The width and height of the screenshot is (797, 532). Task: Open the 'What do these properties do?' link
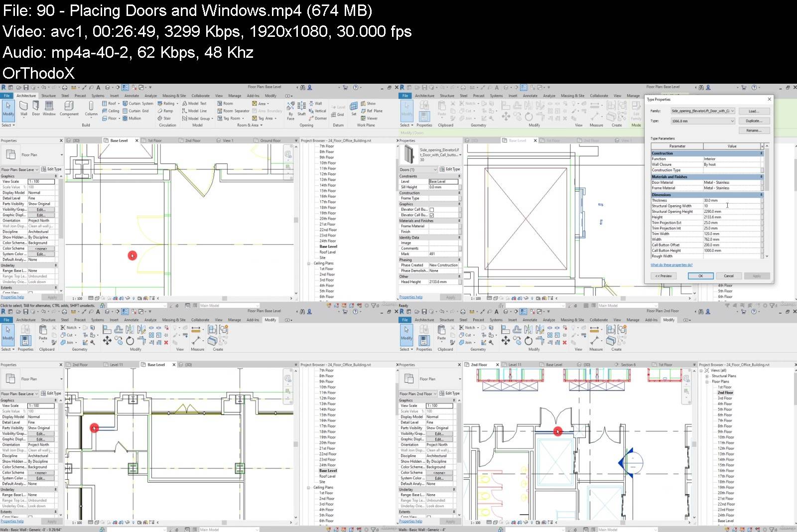[671, 265]
